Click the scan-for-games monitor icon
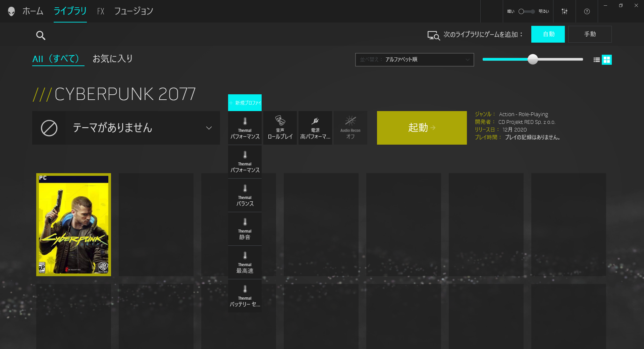This screenshot has width=644, height=349. tap(433, 35)
